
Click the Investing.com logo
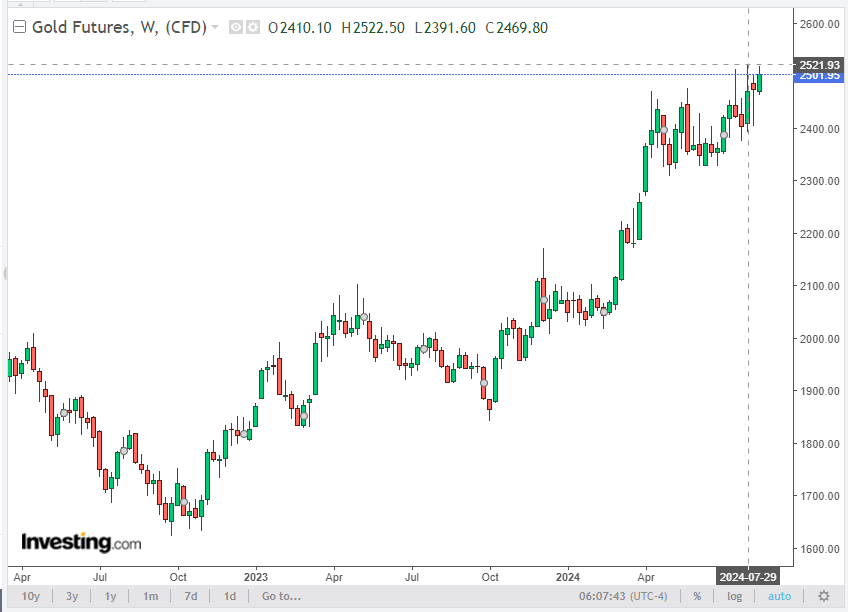[x=81, y=542]
